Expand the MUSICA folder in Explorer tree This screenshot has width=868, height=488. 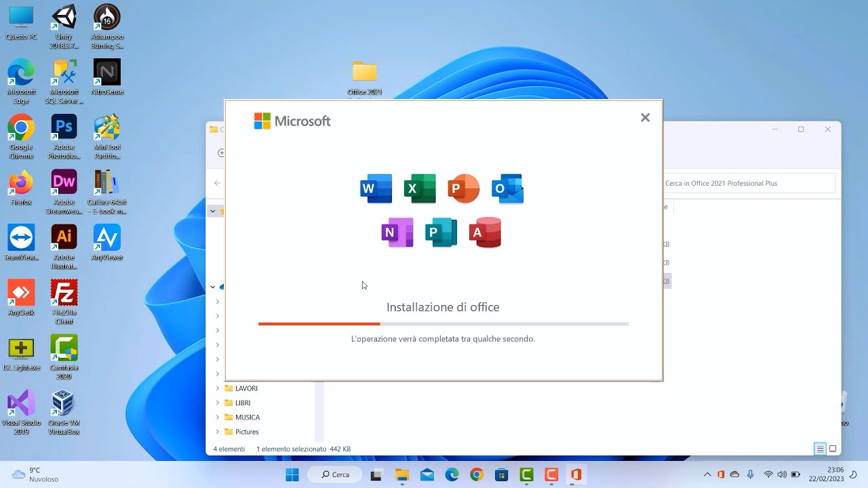coord(218,418)
